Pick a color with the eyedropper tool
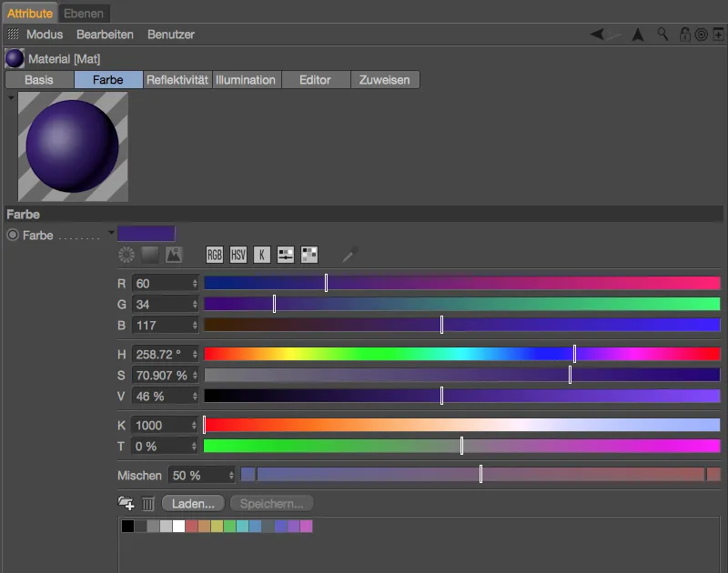The height and width of the screenshot is (573, 728). click(x=349, y=255)
